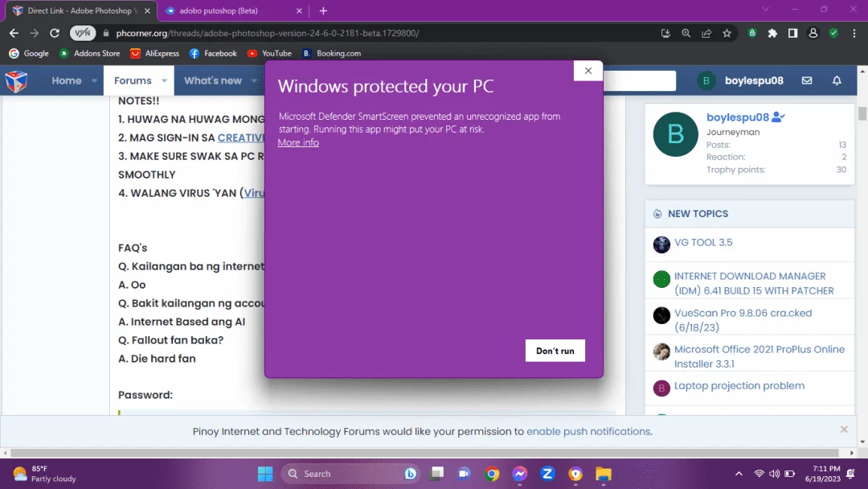The image size is (868, 489).
Task: Close the SmartScreen dialog with X
Action: point(588,71)
